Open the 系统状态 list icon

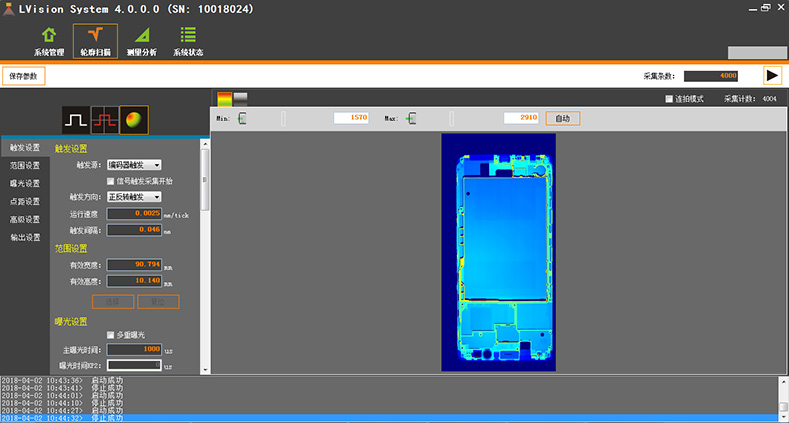[188, 40]
